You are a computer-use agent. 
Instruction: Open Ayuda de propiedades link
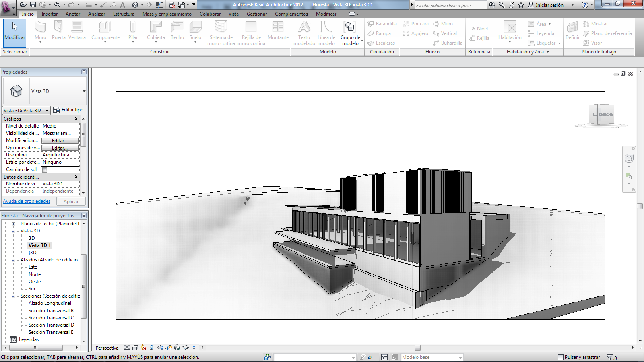(27, 201)
